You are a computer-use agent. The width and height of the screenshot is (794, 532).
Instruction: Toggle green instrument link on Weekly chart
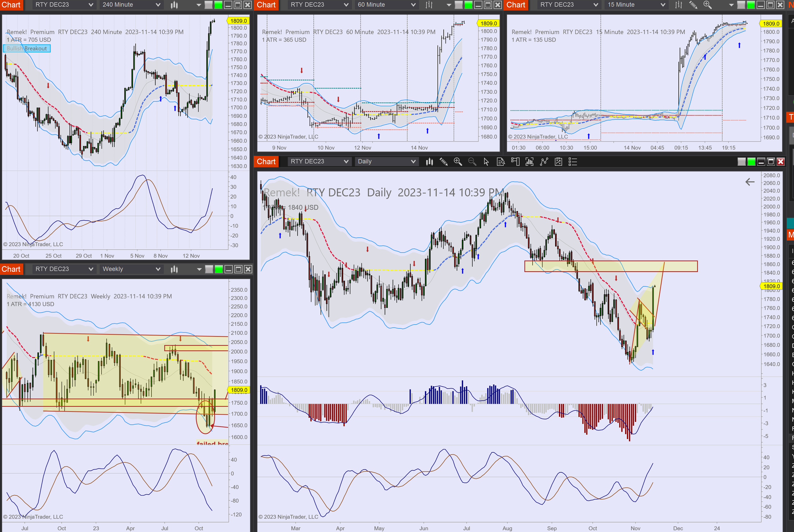click(219, 269)
